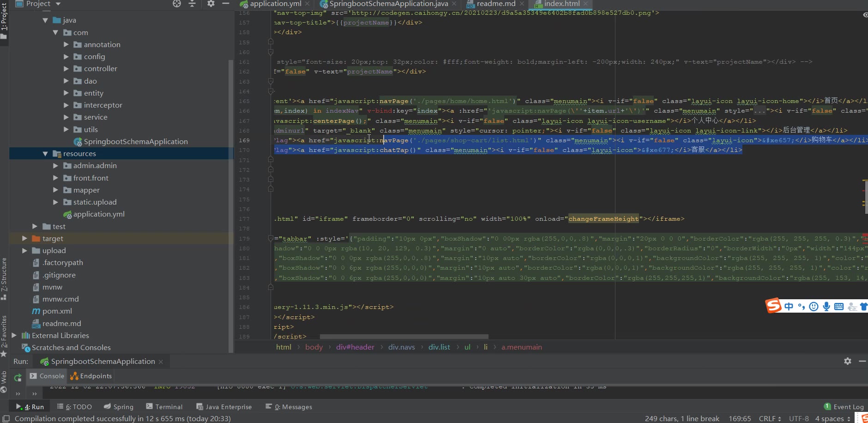Click External Libraries icon
Viewport: 868px width, 423px height.
pyautogui.click(x=26, y=336)
